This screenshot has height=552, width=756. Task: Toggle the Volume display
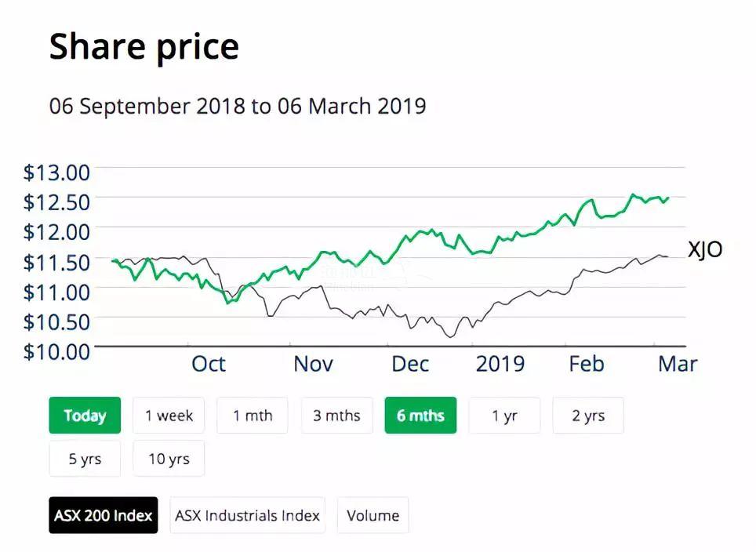tap(373, 515)
